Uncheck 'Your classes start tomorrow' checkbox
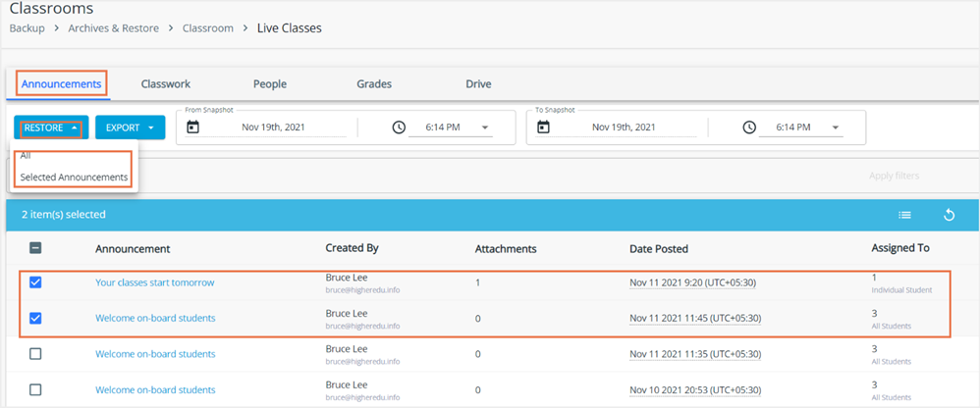This screenshot has width=980, height=408. tap(35, 282)
